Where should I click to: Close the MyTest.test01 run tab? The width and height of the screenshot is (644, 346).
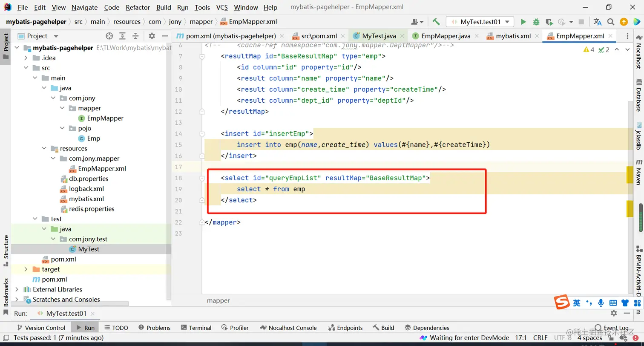click(x=92, y=314)
